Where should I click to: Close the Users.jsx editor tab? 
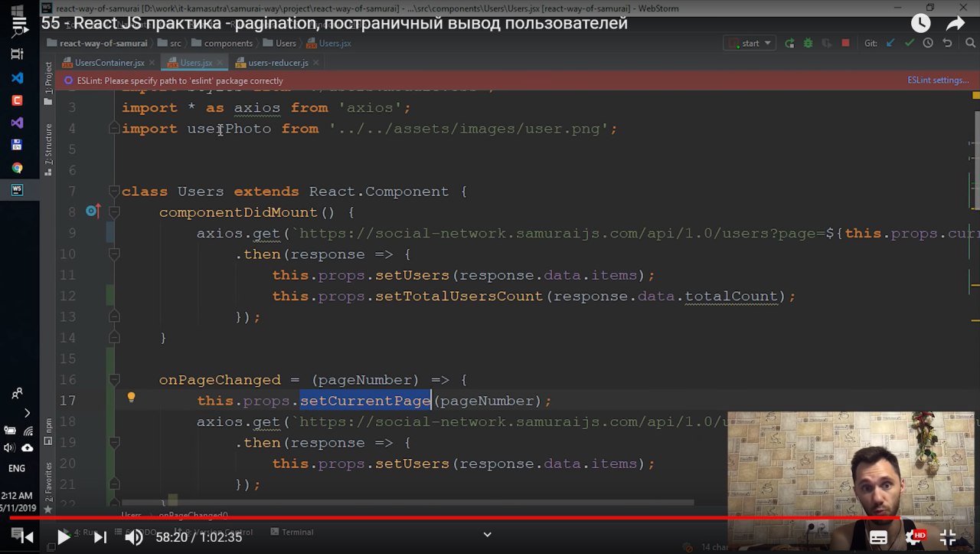coord(218,63)
